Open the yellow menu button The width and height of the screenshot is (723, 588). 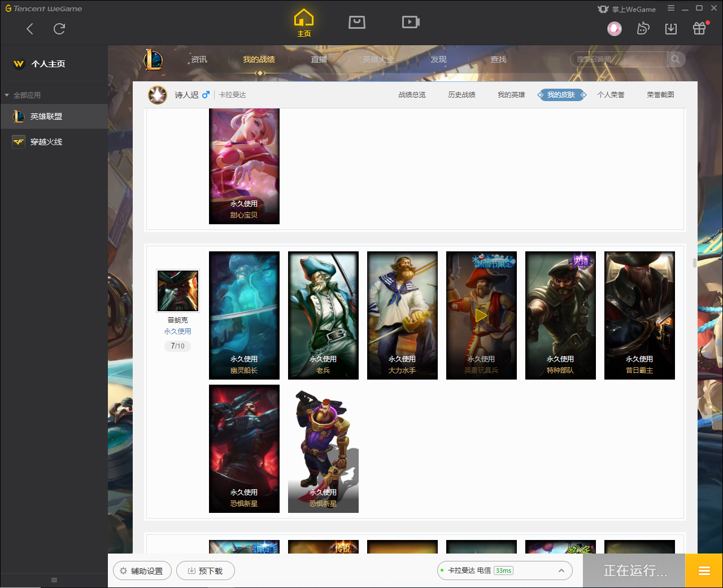704,570
